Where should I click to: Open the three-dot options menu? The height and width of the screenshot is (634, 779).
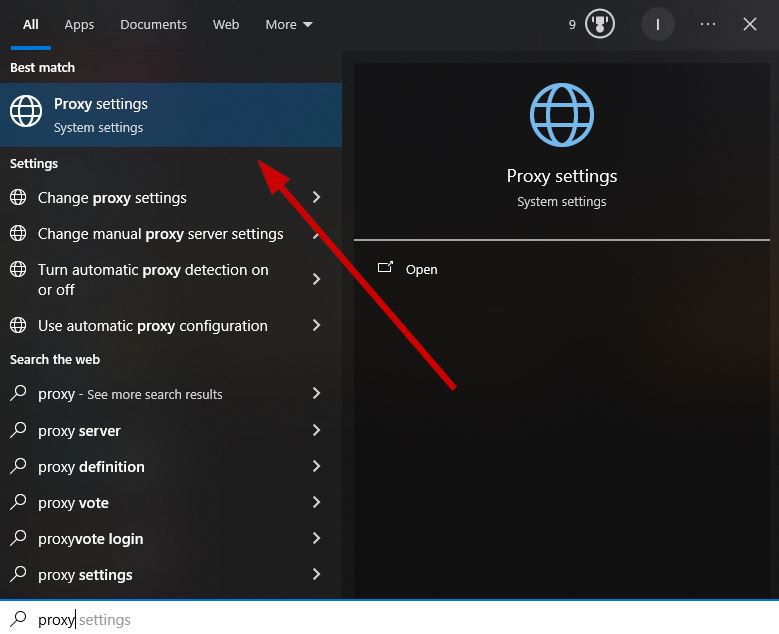click(707, 24)
